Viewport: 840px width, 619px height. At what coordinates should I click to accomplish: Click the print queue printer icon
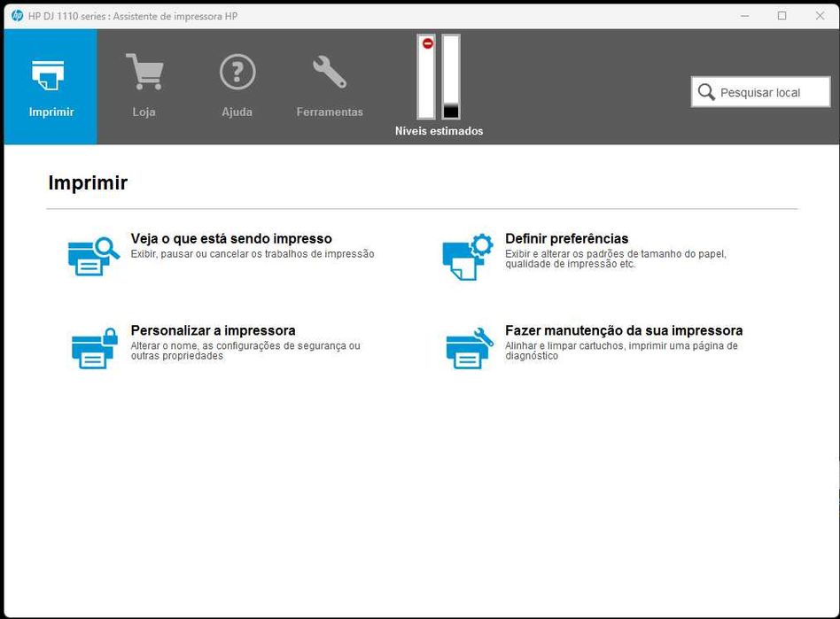coord(94,257)
